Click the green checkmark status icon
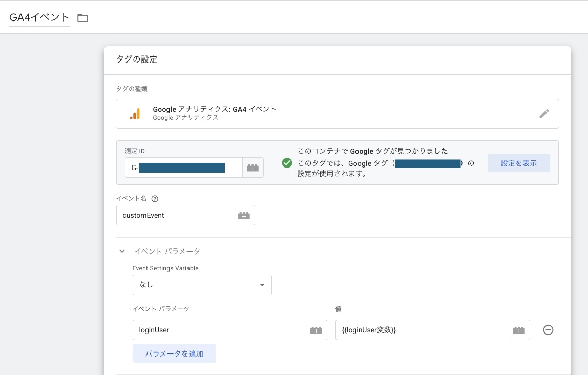 tap(287, 163)
